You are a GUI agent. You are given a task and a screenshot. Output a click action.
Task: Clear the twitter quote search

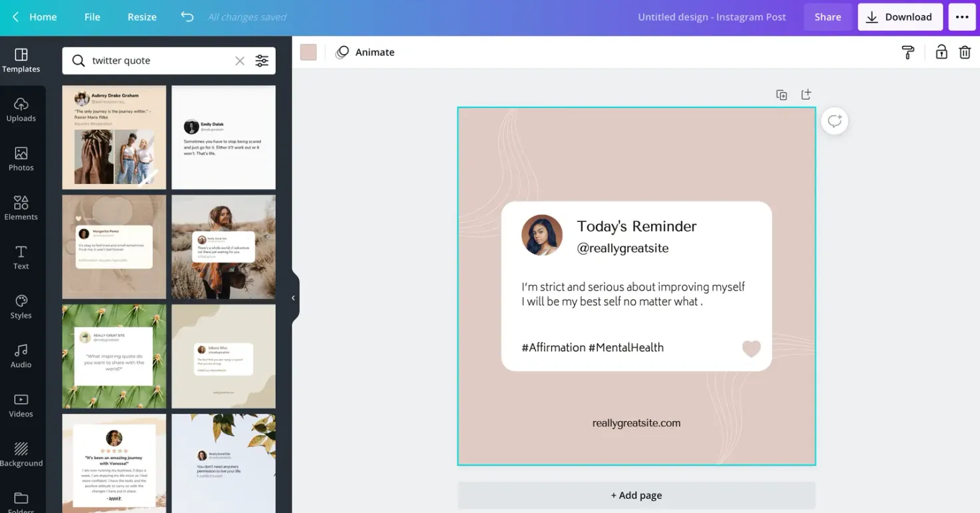(x=240, y=61)
